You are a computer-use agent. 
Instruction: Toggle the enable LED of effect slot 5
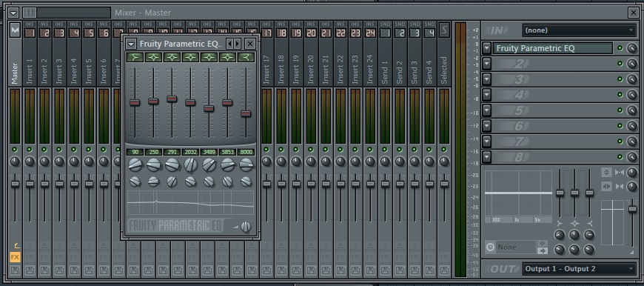point(620,110)
